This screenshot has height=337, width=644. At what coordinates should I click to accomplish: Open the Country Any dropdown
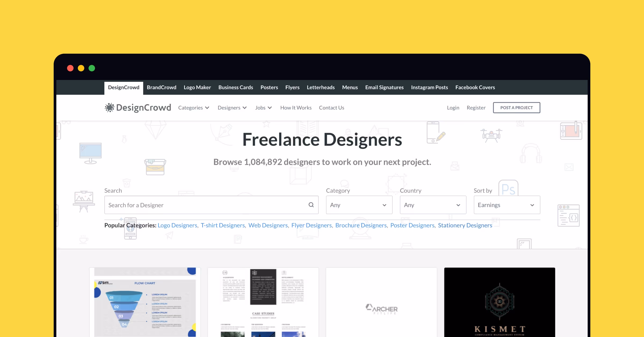433,205
